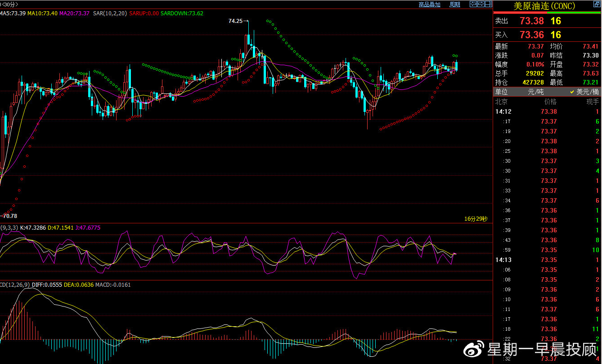602x364 pixels.
Task: Click the SARDOWN:73.62 value label
Action: (x=182, y=13)
